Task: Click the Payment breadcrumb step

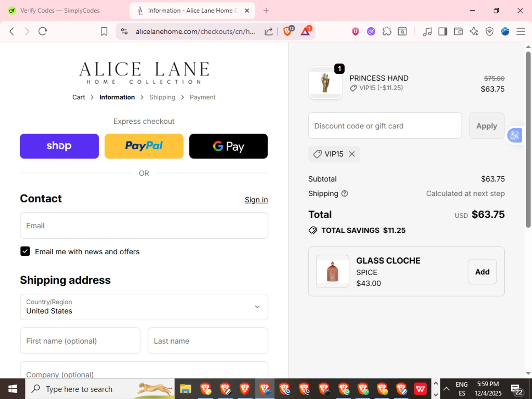Action: [203, 97]
